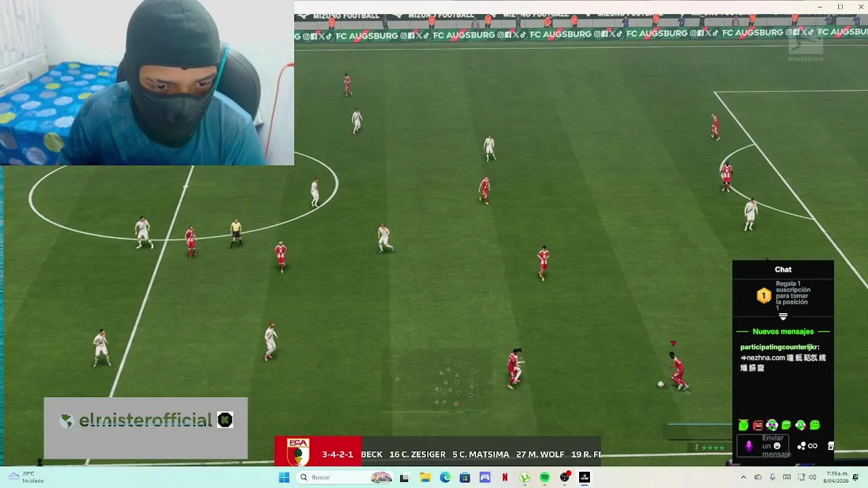Open the clock showing 7:35 a.m.

point(836,477)
